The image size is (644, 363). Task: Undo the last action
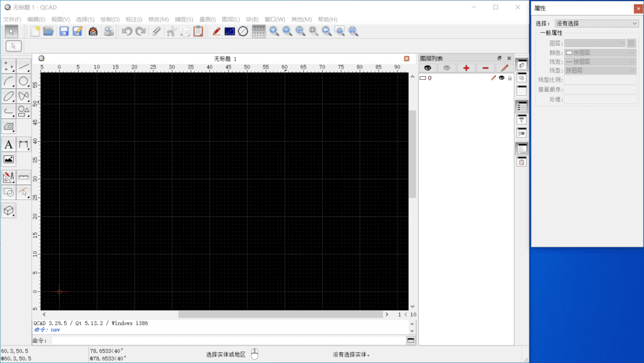[127, 31]
